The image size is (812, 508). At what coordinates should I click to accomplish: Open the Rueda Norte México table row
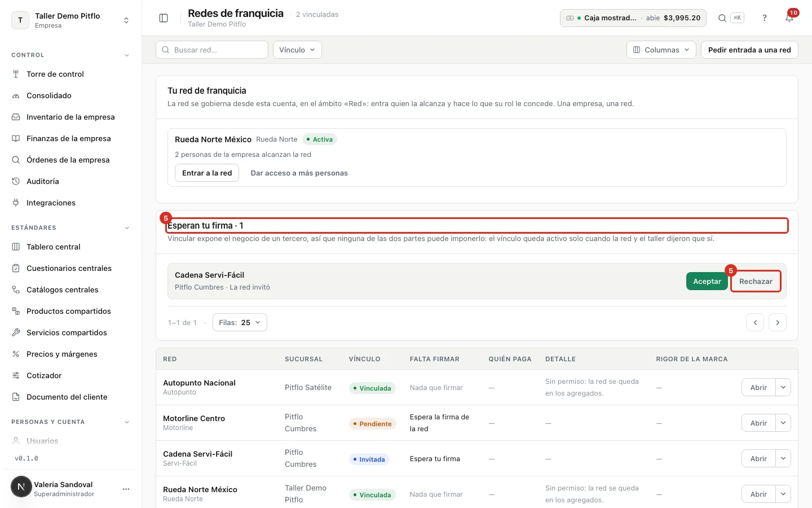(x=477, y=494)
